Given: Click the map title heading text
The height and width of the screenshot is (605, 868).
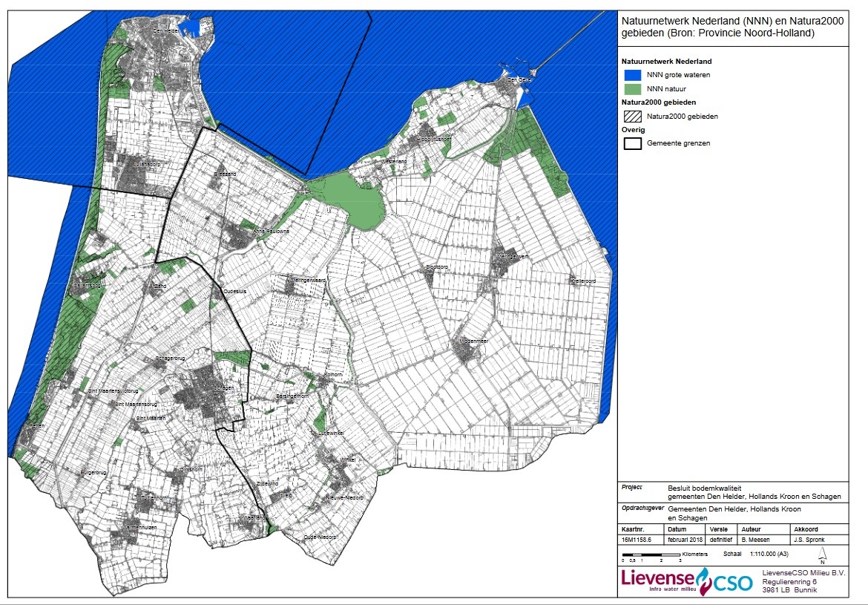Looking at the screenshot, I should (x=732, y=28).
